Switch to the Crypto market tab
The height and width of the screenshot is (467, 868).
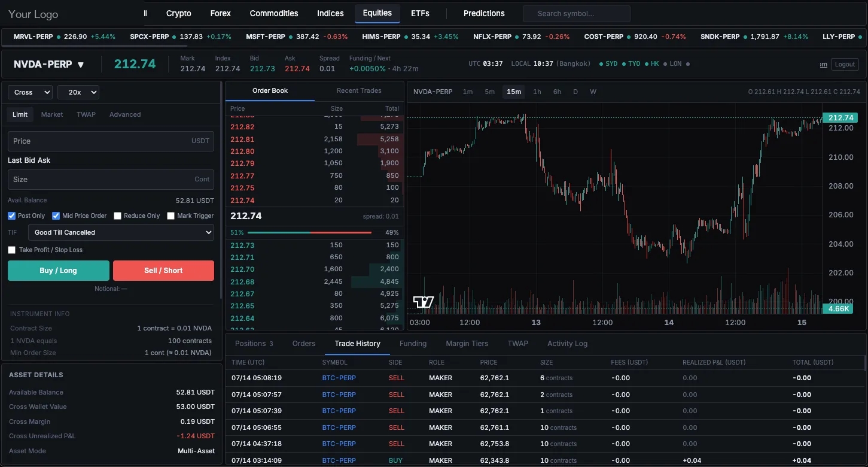coord(179,13)
